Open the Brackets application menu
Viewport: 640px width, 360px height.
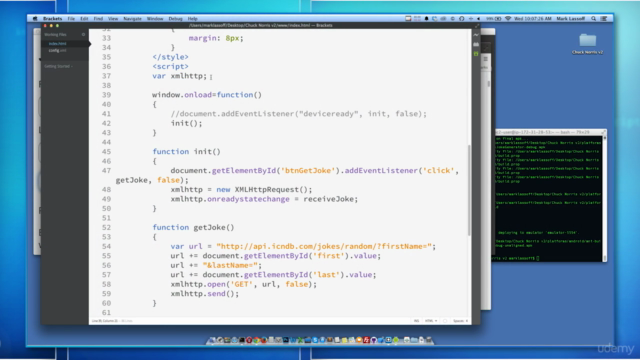coord(52,19)
